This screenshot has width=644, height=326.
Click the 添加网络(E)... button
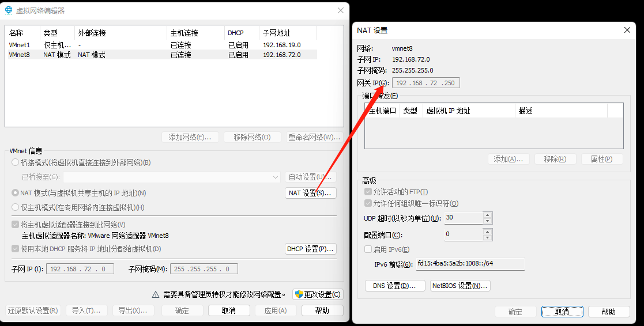click(x=190, y=138)
